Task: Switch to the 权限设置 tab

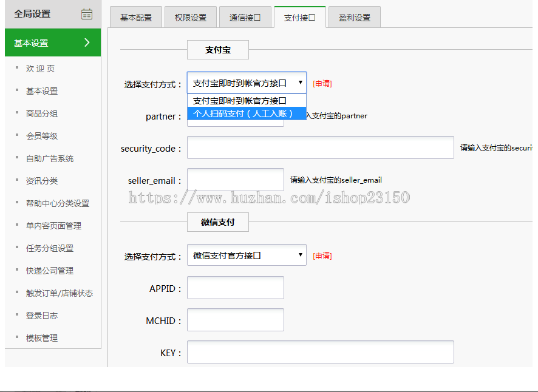Action: [x=191, y=17]
